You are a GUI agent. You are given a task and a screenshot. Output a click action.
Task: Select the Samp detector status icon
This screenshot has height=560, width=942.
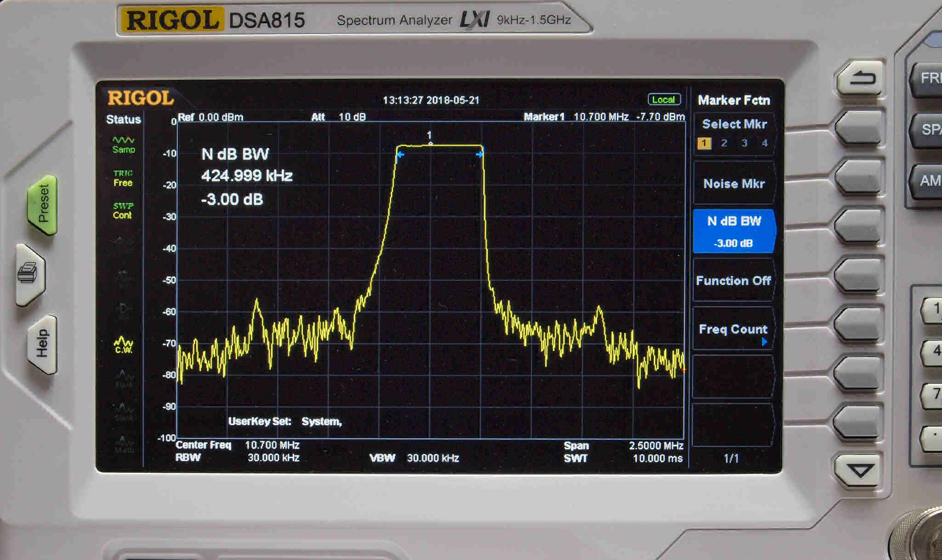(x=123, y=144)
